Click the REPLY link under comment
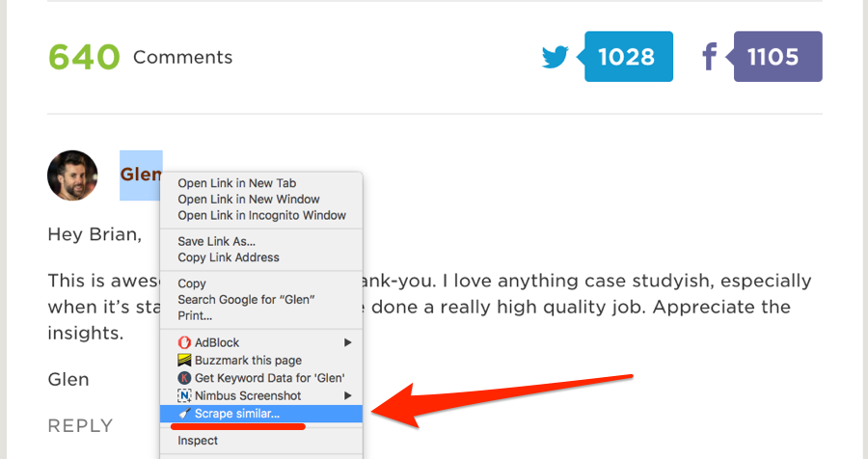Screen dimensions: 868x459 click(x=80, y=425)
